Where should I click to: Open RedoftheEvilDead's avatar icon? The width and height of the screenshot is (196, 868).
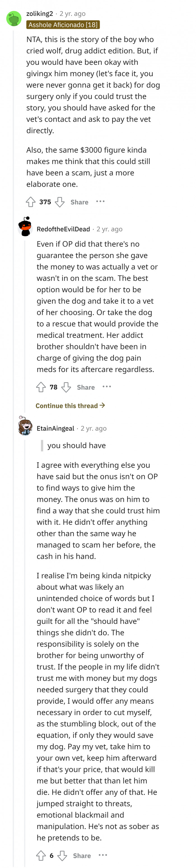(x=25, y=227)
